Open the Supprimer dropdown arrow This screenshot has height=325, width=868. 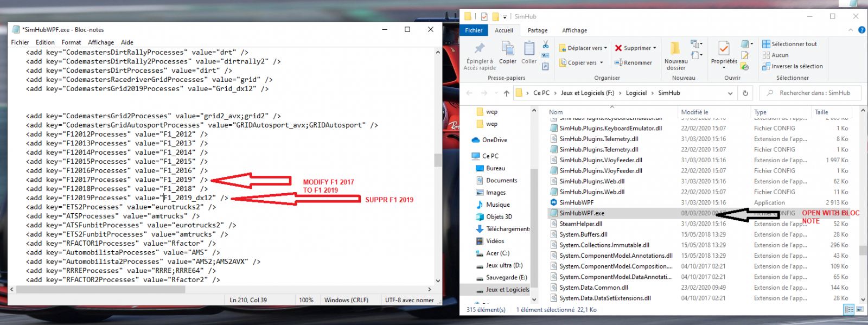coord(655,48)
